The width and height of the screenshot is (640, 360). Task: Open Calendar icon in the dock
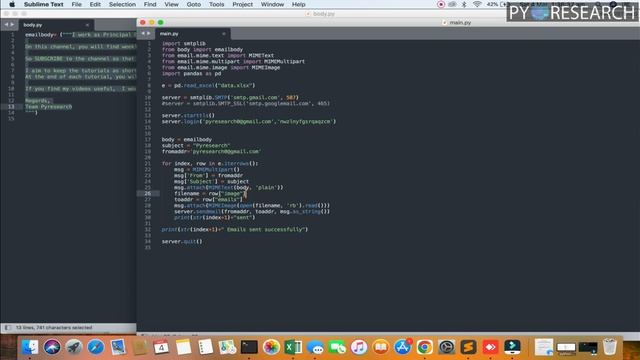161,347
